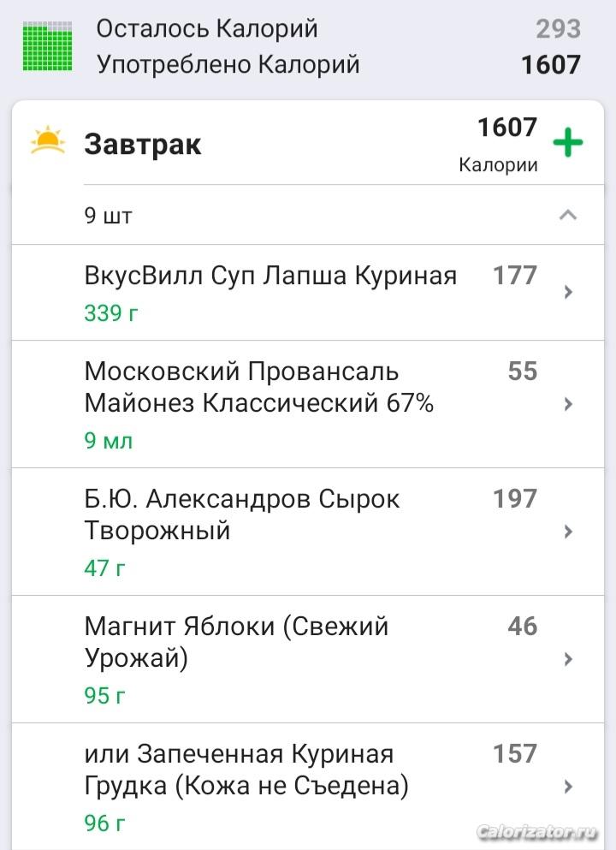The height and width of the screenshot is (850, 616).
Task: Open arrow next to Магнит Яблоки
Action: (x=568, y=658)
